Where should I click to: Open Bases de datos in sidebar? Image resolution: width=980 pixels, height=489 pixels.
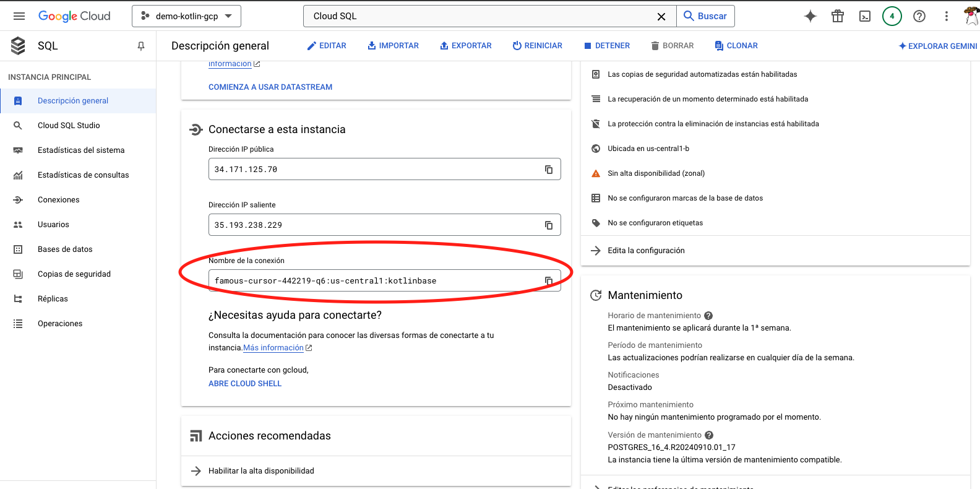point(78,249)
